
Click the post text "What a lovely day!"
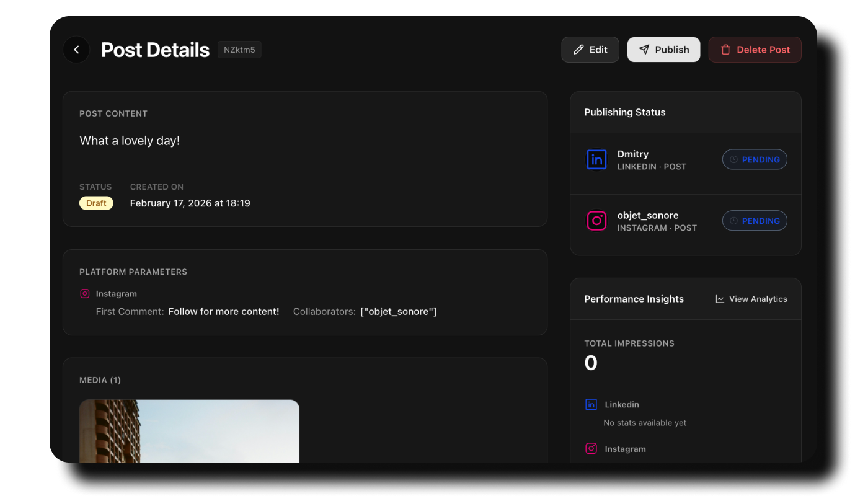[x=130, y=141]
